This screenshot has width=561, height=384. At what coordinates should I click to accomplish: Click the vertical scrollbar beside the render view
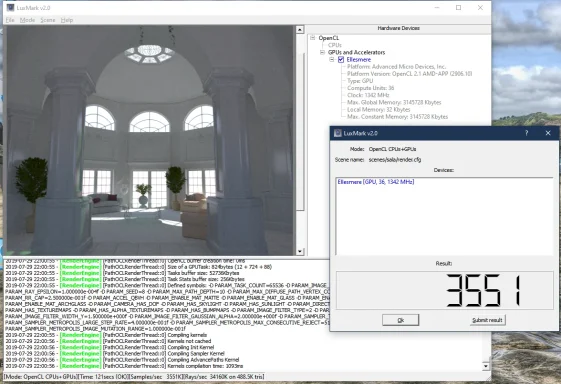[300, 132]
